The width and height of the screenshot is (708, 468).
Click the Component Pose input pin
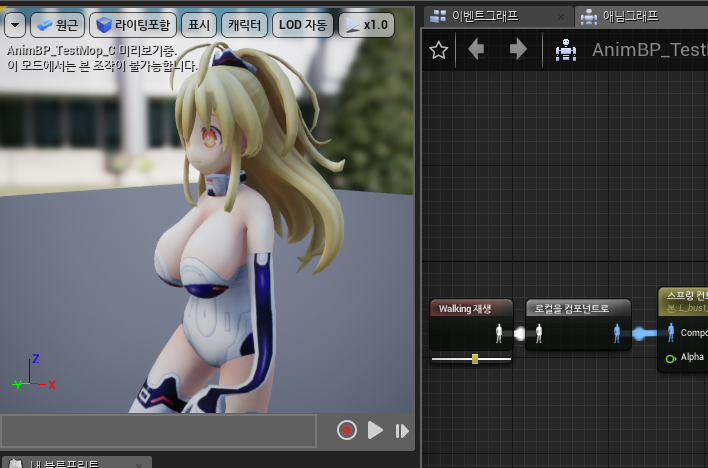[671, 332]
